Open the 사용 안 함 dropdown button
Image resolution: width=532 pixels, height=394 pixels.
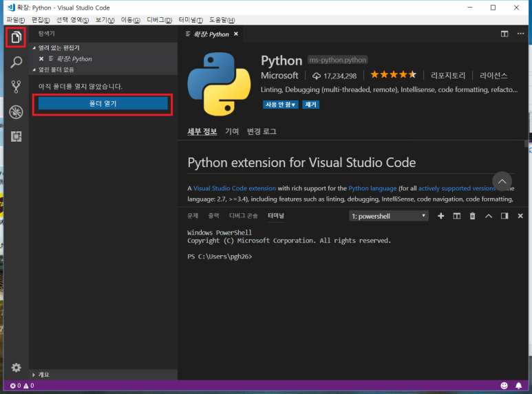(x=280, y=105)
